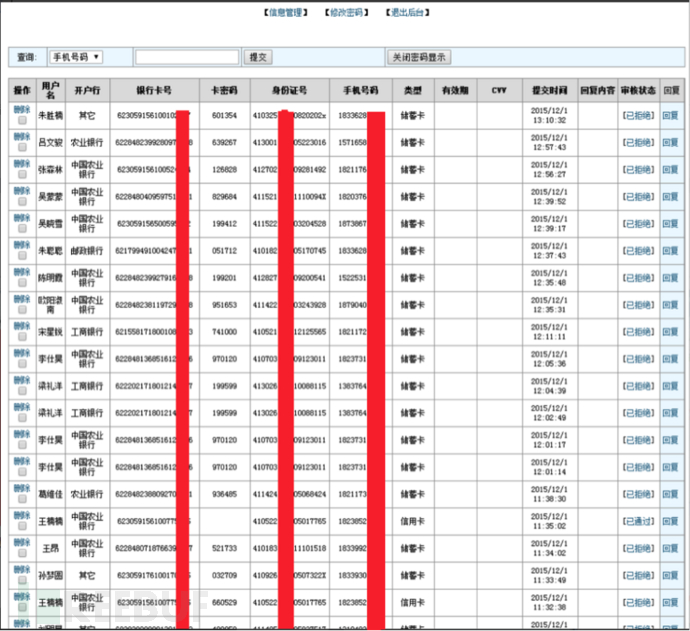This screenshot has height=631, width=690.
Task: Click 回复 in the 12:39:52 row
Action: [670, 197]
